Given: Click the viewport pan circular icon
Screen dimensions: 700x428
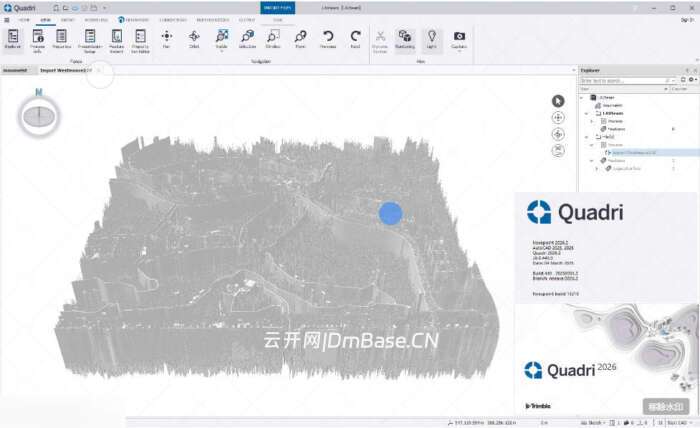Looking at the screenshot, I should click(x=558, y=118).
